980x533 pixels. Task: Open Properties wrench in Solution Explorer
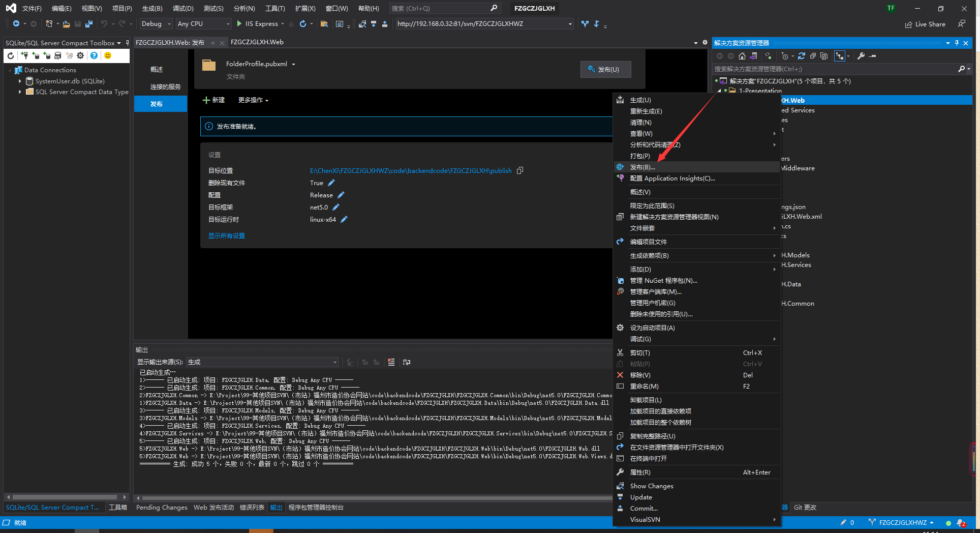pyautogui.click(x=861, y=56)
